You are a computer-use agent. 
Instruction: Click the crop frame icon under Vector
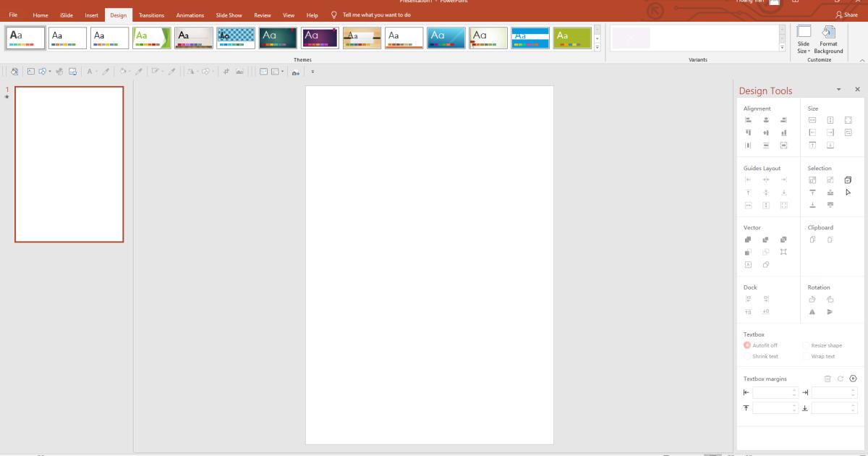[785, 251]
